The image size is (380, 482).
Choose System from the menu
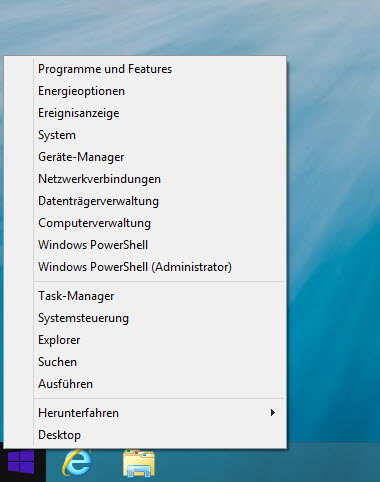pos(57,135)
